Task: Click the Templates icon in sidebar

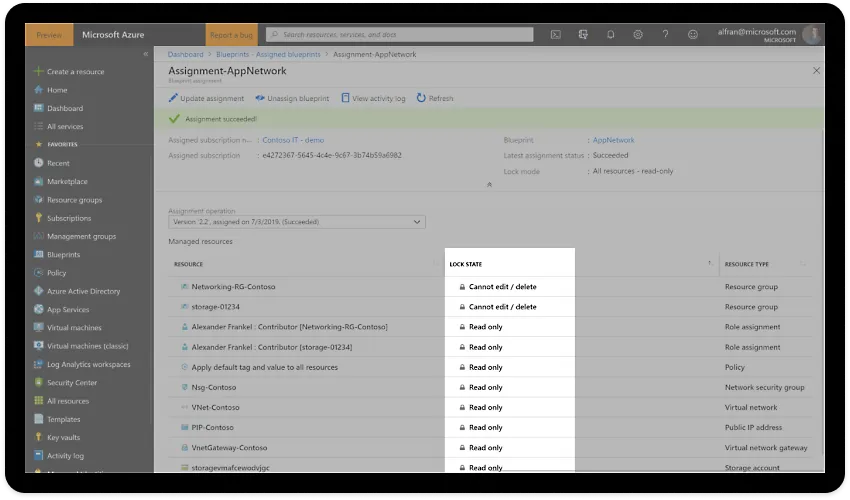Action: pos(38,419)
